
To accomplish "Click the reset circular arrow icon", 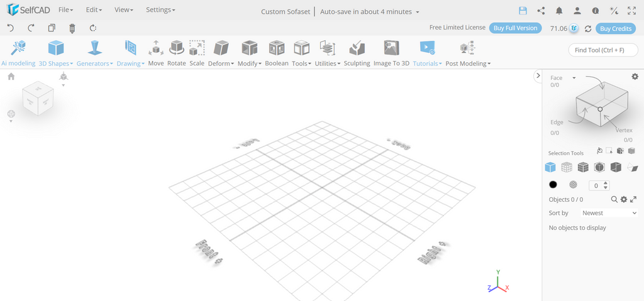I will point(93,28).
